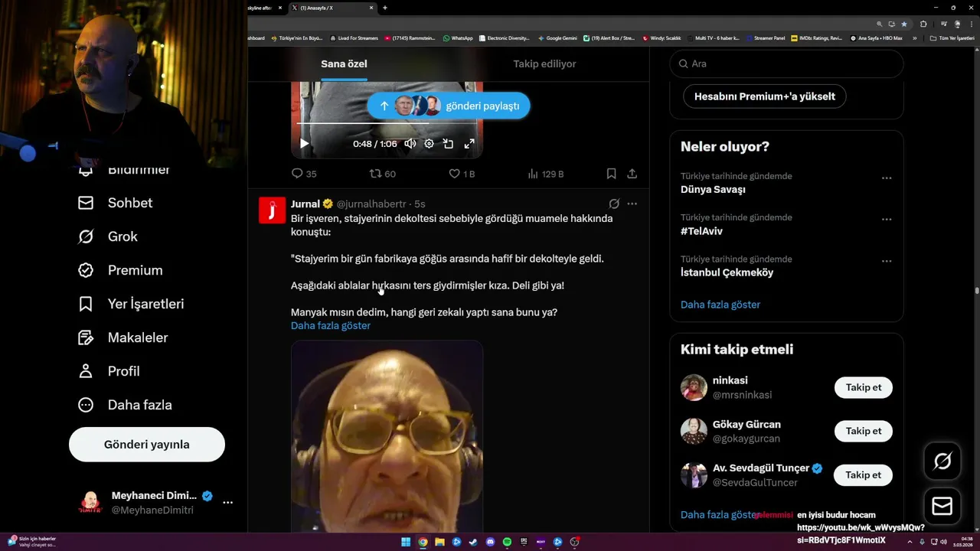The height and width of the screenshot is (551, 980).
Task: Follow Av. Sevdagül Tunçer with Takip et
Action: (x=864, y=475)
